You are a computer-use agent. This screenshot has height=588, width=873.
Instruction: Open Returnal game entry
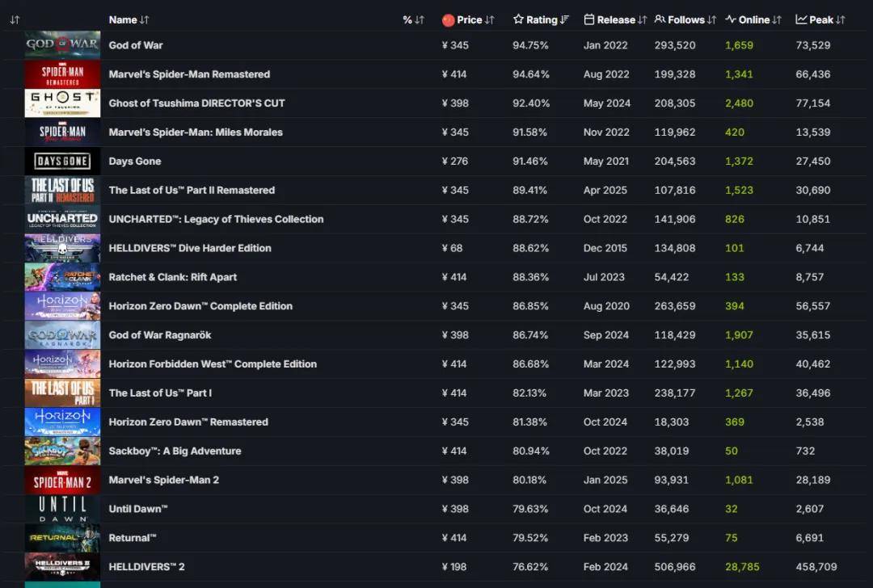point(133,538)
